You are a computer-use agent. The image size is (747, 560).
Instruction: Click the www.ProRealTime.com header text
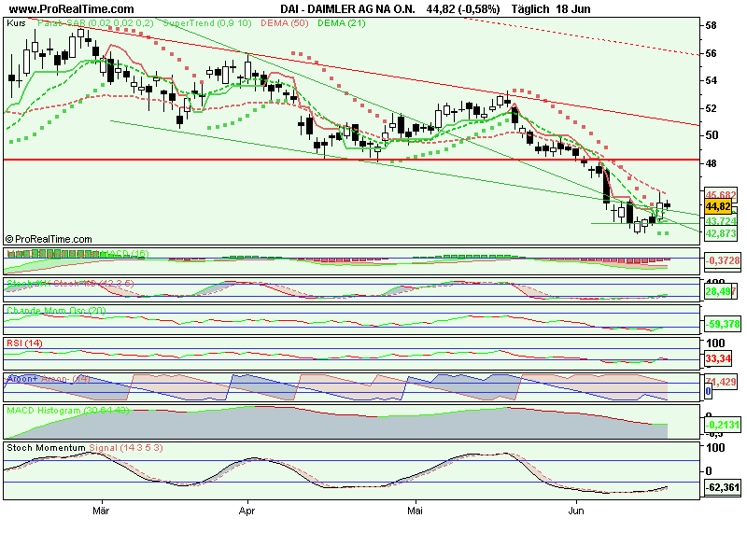tap(72, 9)
